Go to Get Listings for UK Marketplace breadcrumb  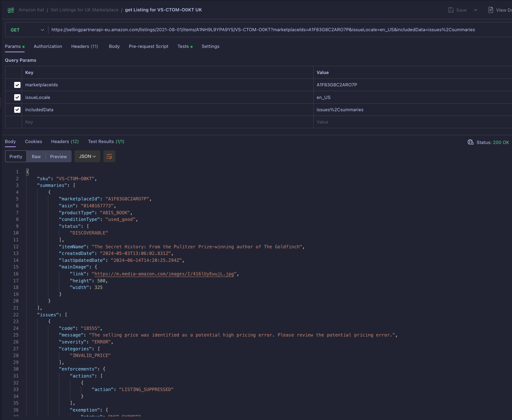(84, 10)
